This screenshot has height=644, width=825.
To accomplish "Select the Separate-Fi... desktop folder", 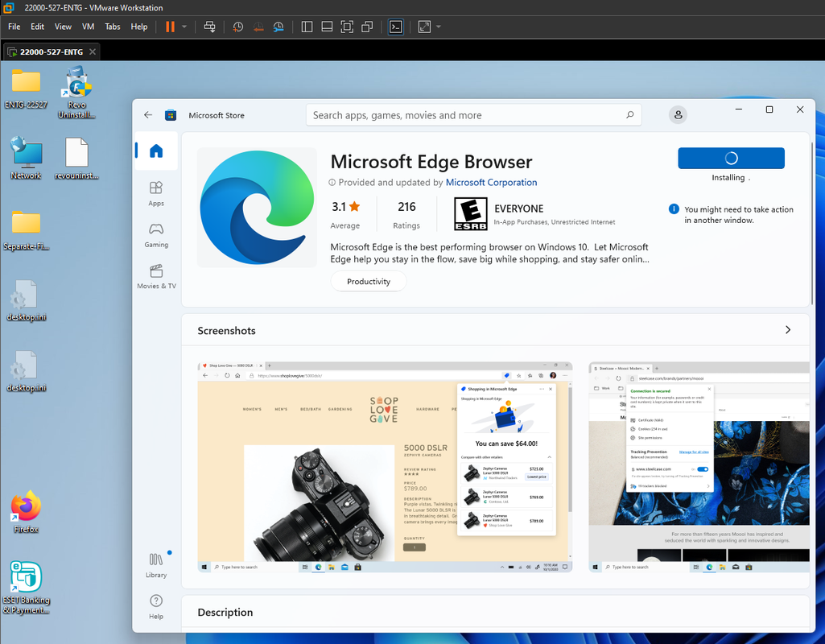I will (x=26, y=230).
